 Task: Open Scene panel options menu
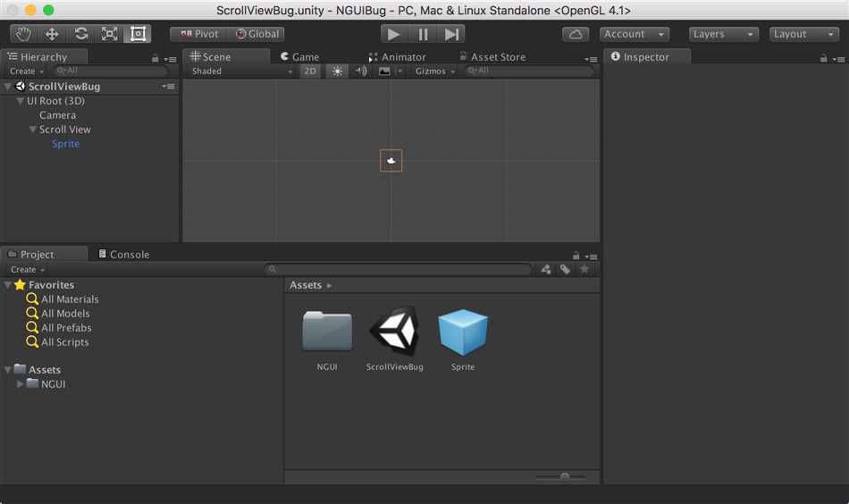point(592,59)
